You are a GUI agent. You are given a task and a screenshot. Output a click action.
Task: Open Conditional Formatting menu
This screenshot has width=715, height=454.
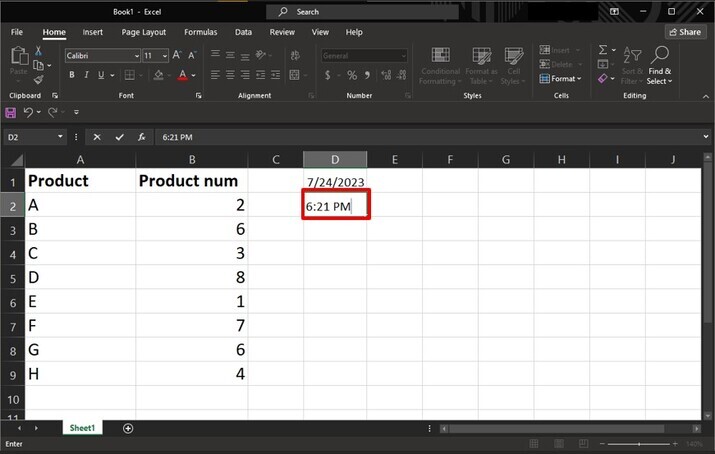pos(440,66)
